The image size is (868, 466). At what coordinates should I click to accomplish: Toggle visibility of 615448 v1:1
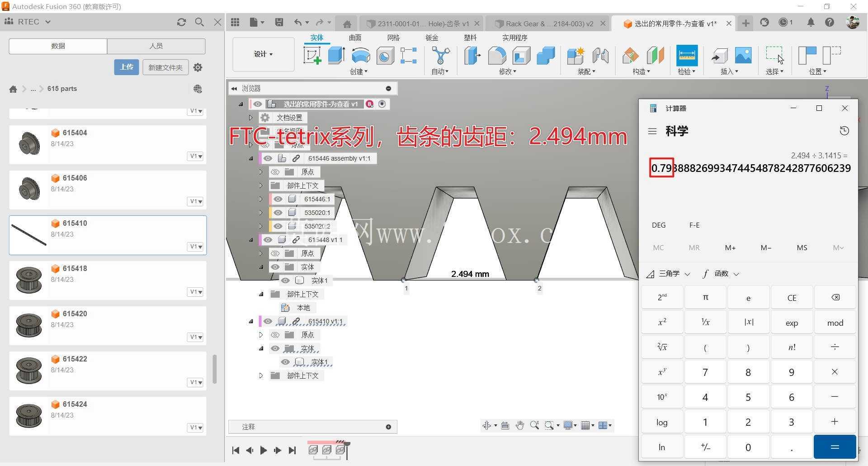(x=268, y=240)
